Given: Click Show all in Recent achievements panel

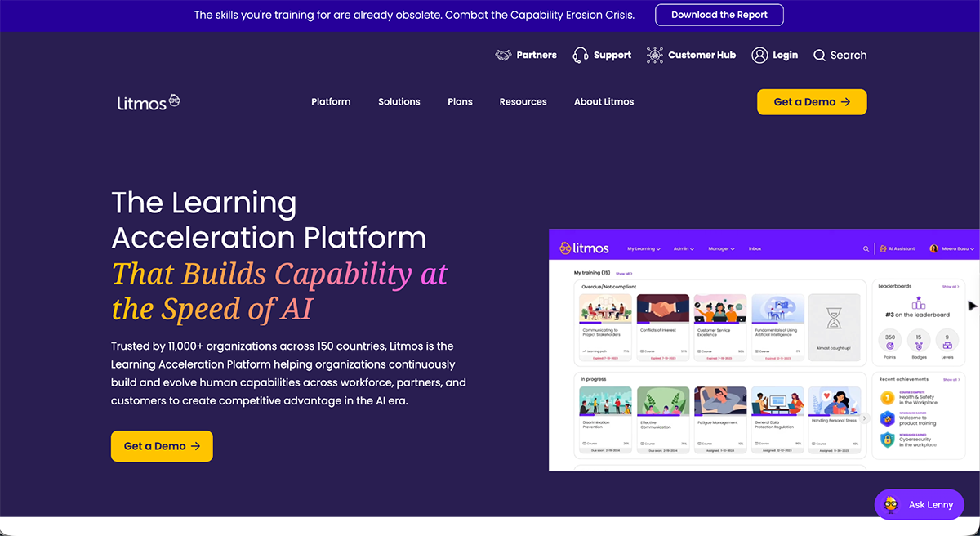Looking at the screenshot, I should (950, 380).
